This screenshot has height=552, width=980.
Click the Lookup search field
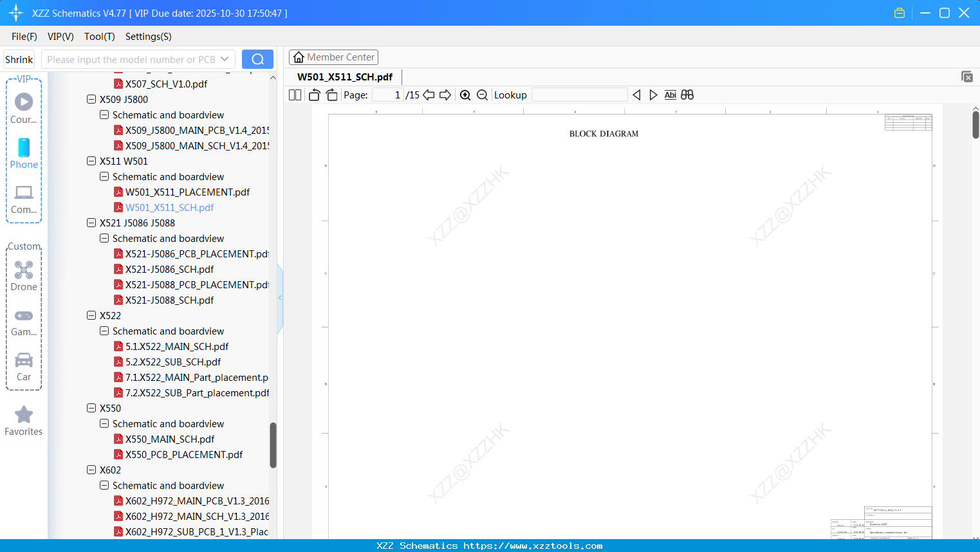click(578, 95)
